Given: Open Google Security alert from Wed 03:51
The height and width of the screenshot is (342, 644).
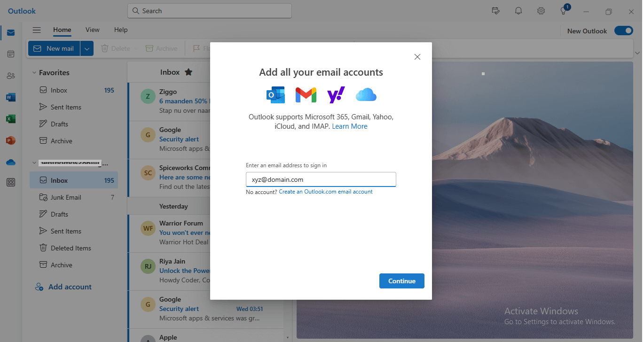Looking at the screenshot, I should (206, 309).
